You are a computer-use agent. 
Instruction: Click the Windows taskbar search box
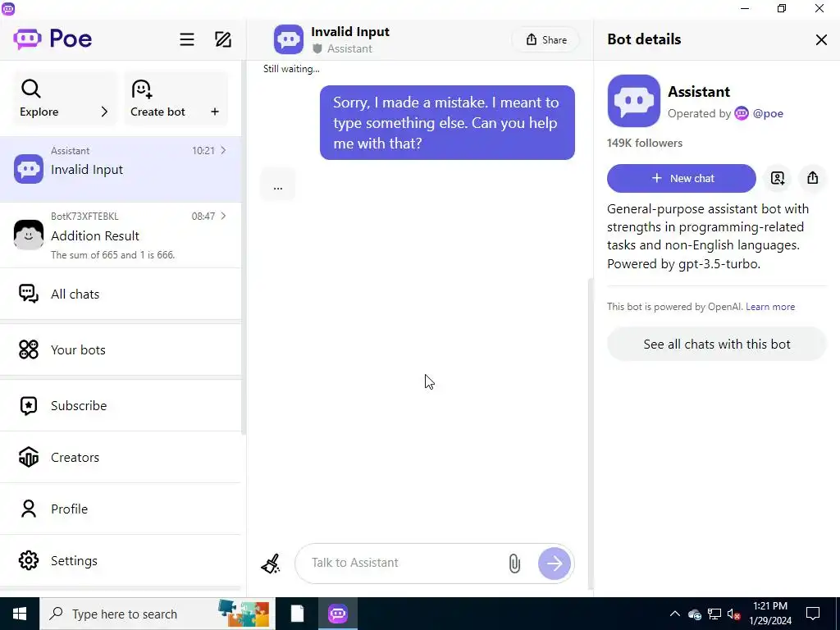point(157,614)
